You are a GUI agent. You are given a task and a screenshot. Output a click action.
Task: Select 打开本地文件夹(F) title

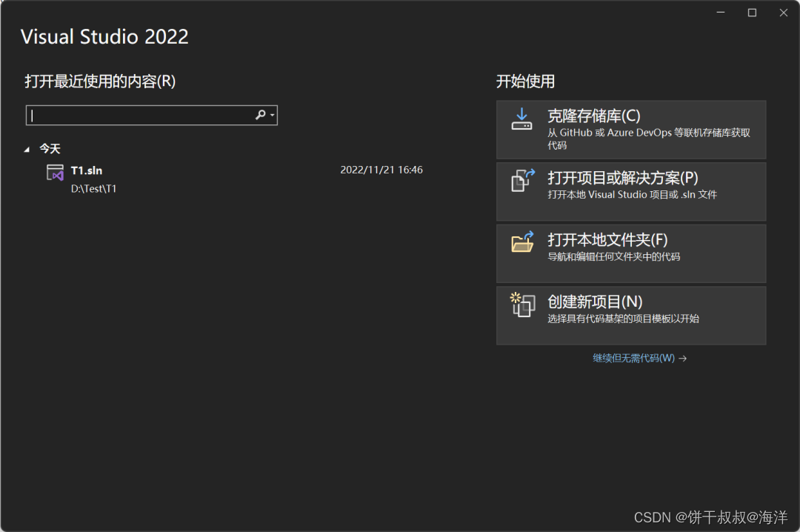click(x=607, y=239)
